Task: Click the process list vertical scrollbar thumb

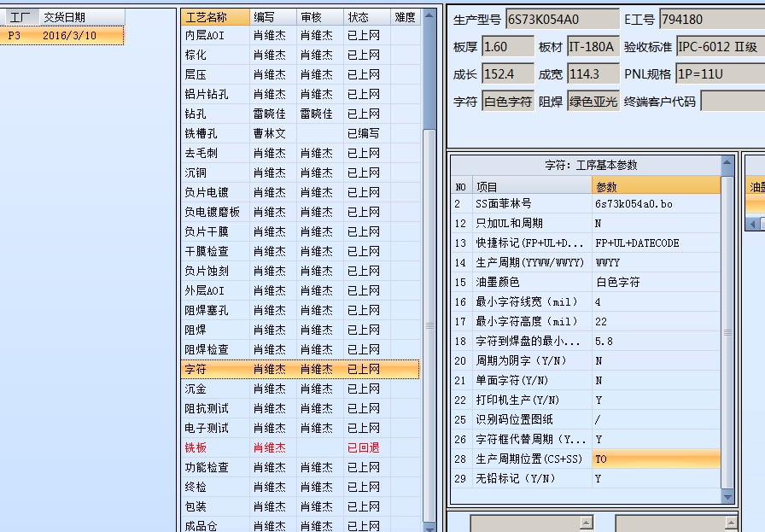Action: 429,325
